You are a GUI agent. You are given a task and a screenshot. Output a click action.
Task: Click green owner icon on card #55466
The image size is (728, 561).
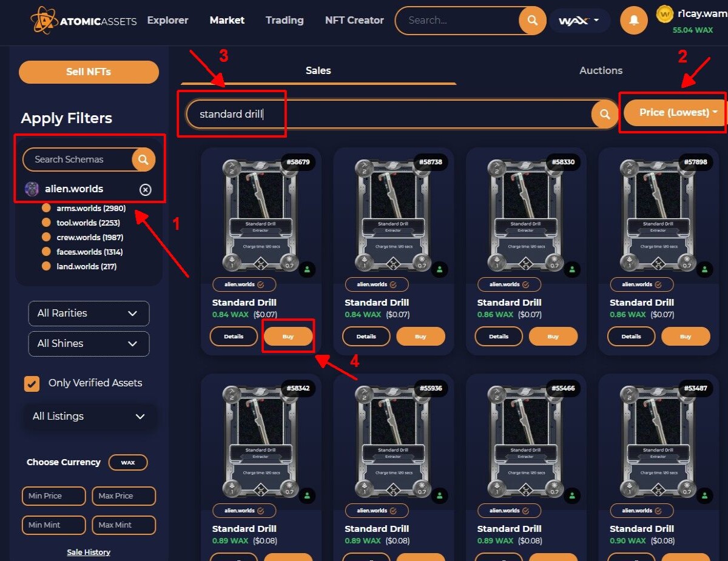coord(572,495)
